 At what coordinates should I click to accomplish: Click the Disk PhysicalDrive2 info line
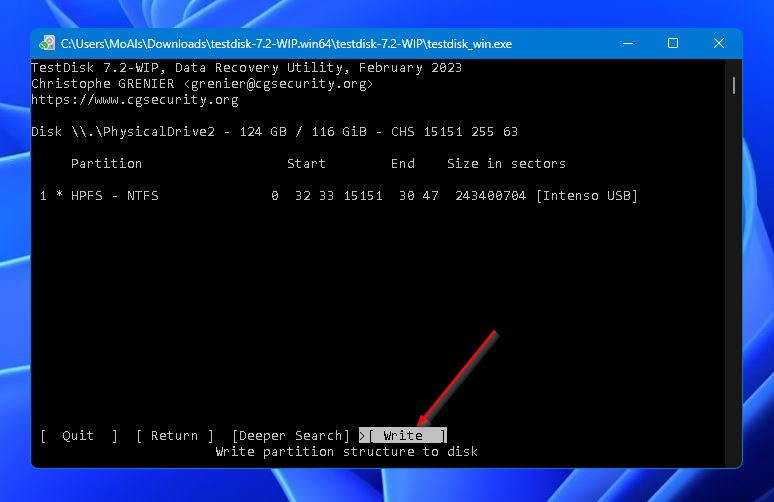274,132
